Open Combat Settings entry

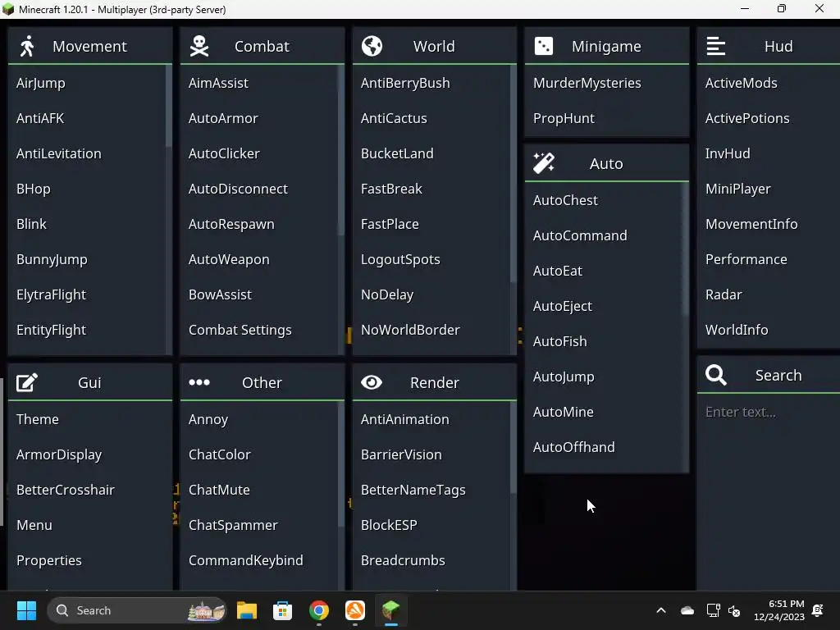[259, 330]
